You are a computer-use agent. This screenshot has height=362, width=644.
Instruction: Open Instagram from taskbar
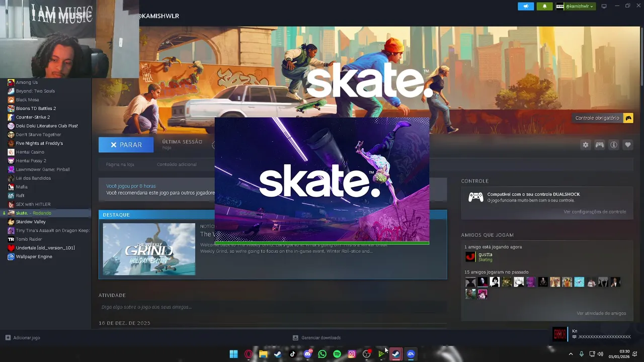point(352,354)
